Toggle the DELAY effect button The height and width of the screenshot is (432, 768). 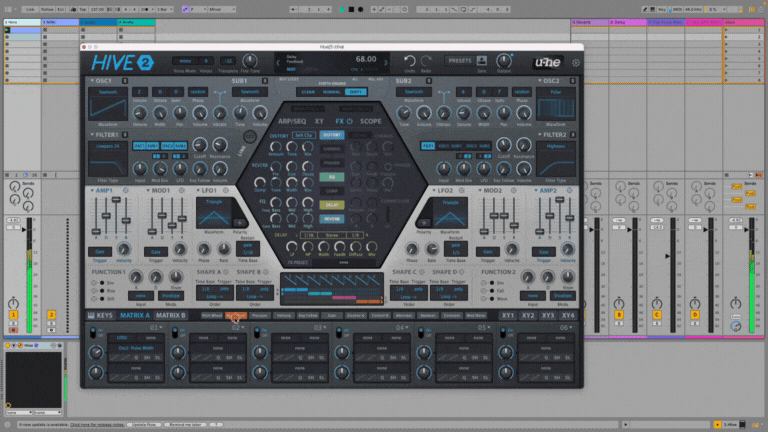click(x=332, y=205)
